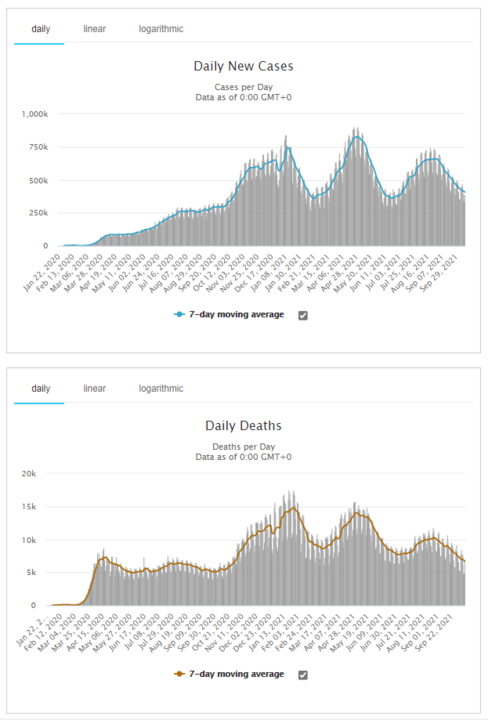Click the Jan 22, 2020 axis label on cases chart
Image resolution: width=488 pixels, height=720 pixels.
click(43, 273)
